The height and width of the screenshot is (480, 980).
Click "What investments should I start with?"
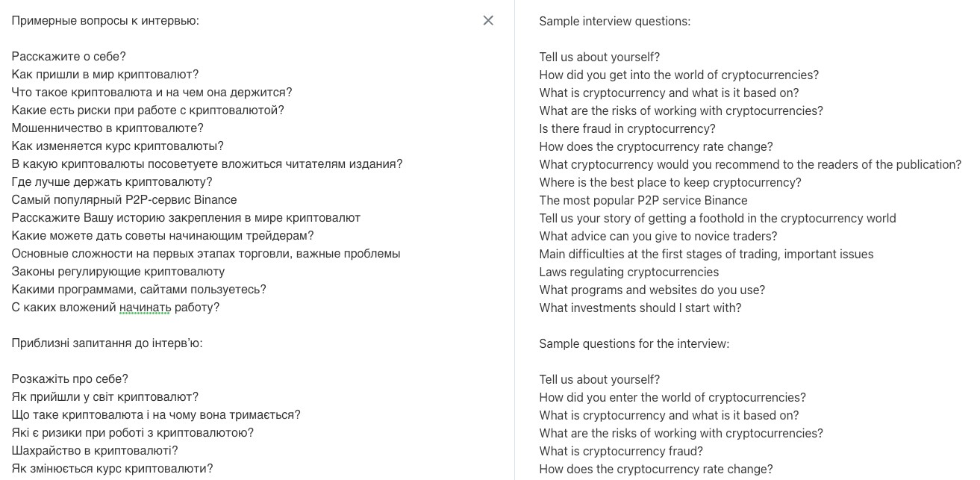(640, 308)
